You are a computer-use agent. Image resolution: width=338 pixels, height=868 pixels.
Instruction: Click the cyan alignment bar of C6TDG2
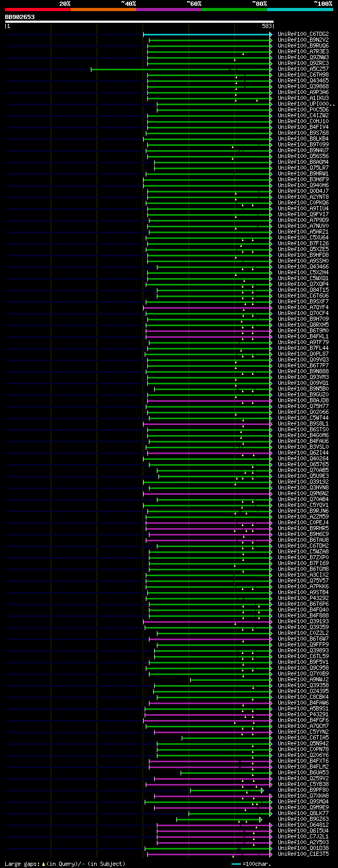click(x=208, y=34)
